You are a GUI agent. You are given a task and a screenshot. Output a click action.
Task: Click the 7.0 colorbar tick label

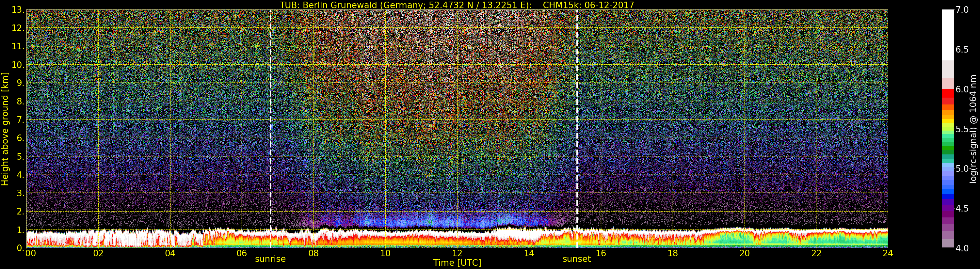pyautogui.click(x=962, y=10)
